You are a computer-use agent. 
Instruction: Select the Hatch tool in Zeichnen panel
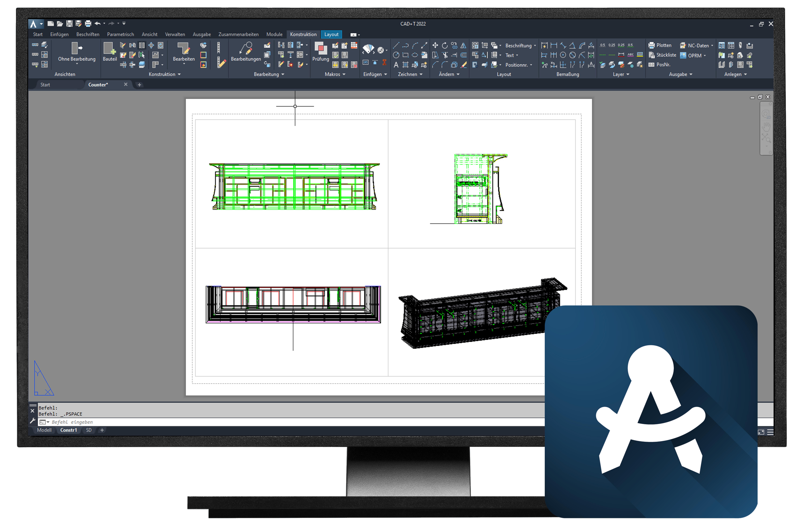point(405,65)
